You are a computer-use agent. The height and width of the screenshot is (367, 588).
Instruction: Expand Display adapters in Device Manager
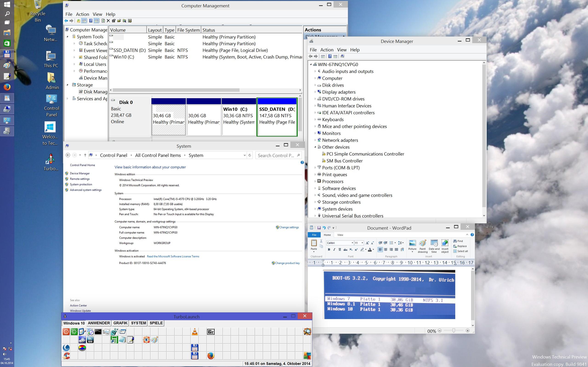pyautogui.click(x=315, y=92)
